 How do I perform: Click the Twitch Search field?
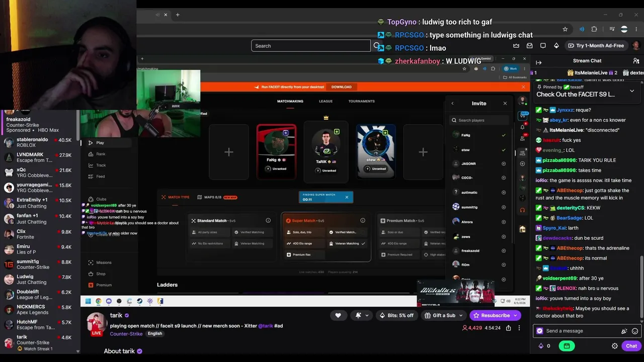(311, 46)
